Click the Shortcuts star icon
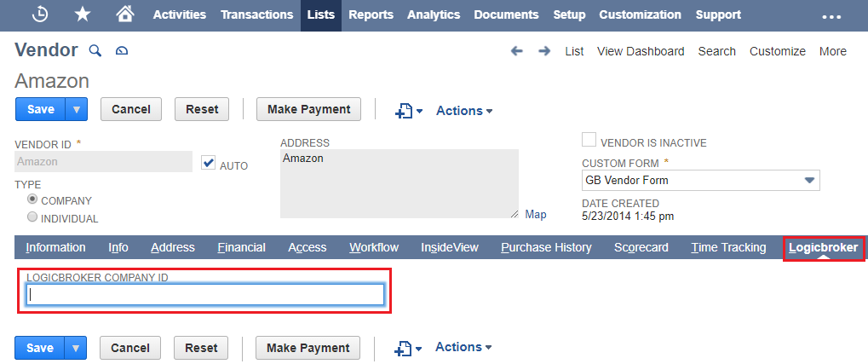The height and width of the screenshot is (364, 868). pos(83,14)
